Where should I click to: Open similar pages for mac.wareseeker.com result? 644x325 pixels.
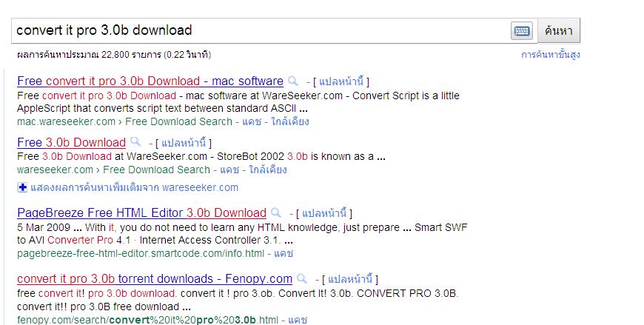pyautogui.click(x=288, y=121)
